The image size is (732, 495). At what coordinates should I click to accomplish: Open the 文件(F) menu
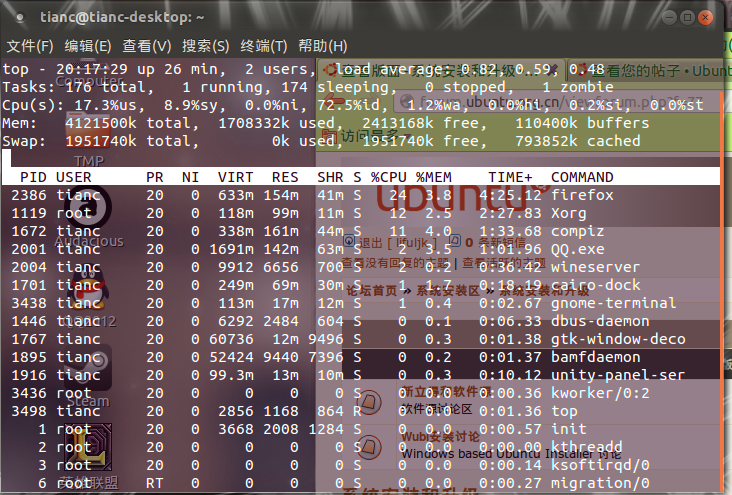click(30, 46)
